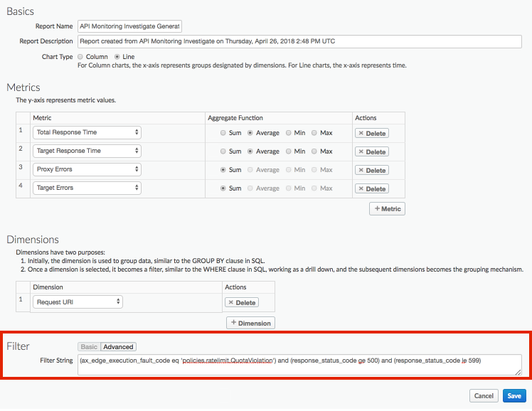Click into the Report Name field
The image size is (532, 411).
129,26
